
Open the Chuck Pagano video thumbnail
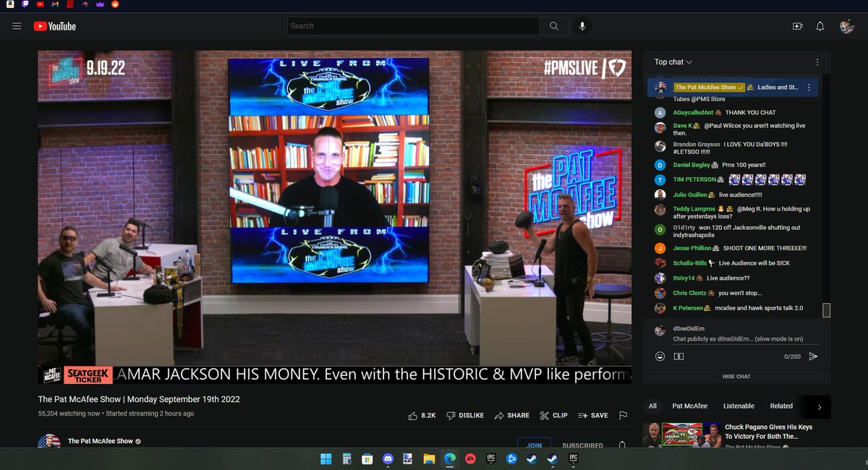[x=682, y=436]
